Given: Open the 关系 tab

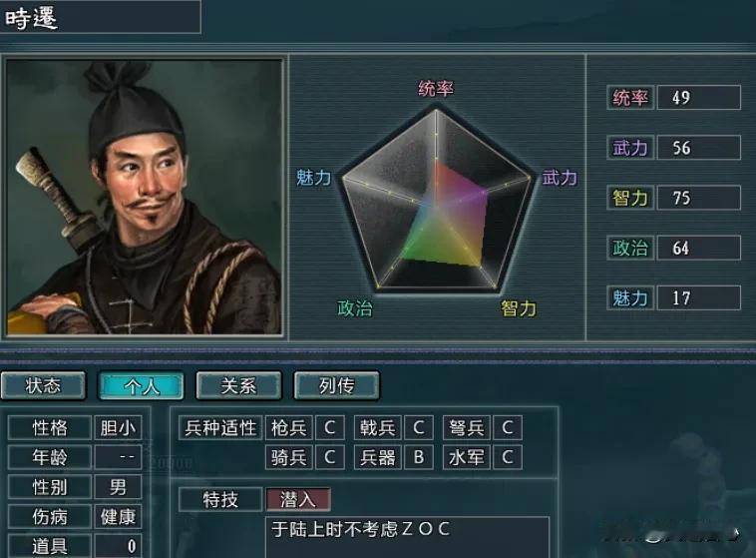Looking at the screenshot, I should 238,385.
